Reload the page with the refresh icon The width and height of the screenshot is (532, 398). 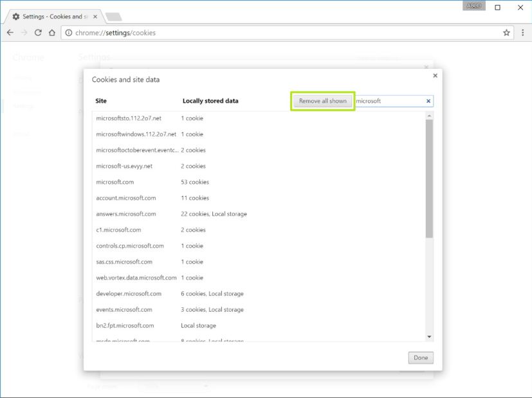pyautogui.click(x=38, y=33)
